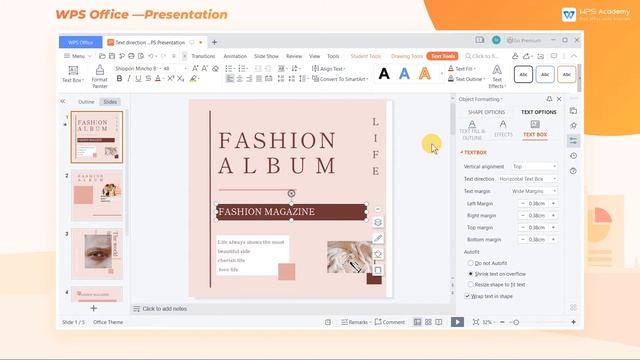Screen dimensions: 640x360
Task: Click the notes area to add notes
Action: coord(165,309)
